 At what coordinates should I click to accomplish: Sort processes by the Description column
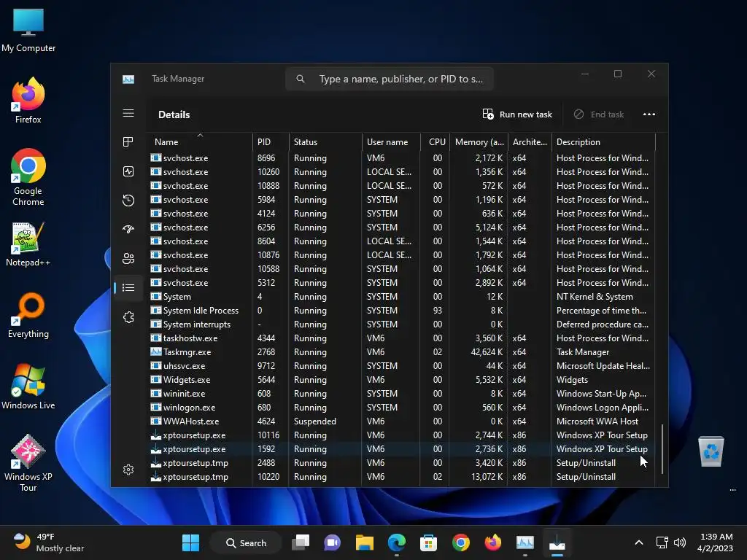pyautogui.click(x=603, y=142)
